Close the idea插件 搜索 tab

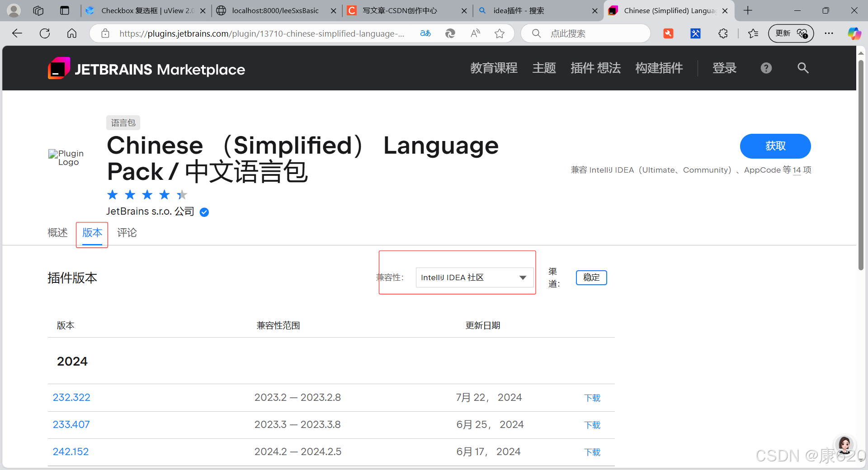(x=594, y=11)
